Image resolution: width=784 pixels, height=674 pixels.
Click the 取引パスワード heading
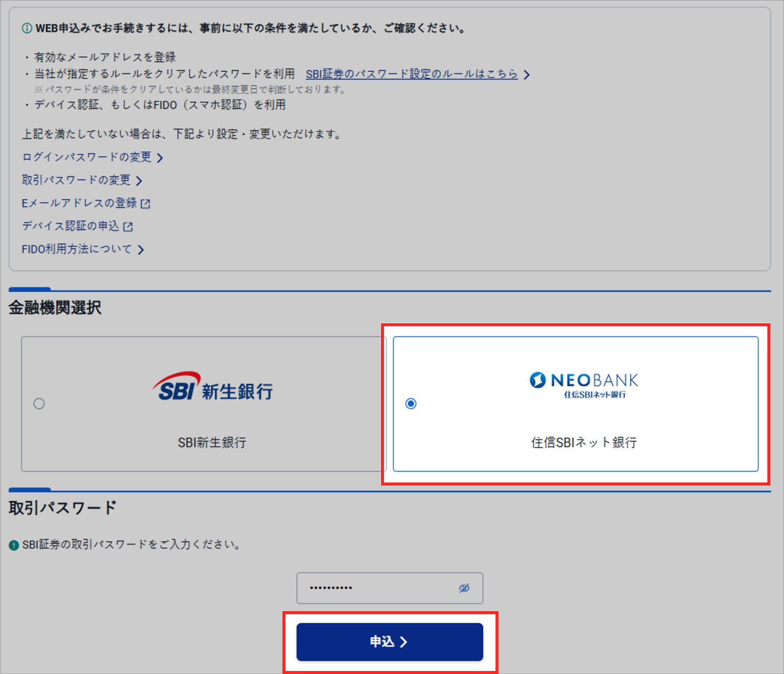[x=62, y=507]
